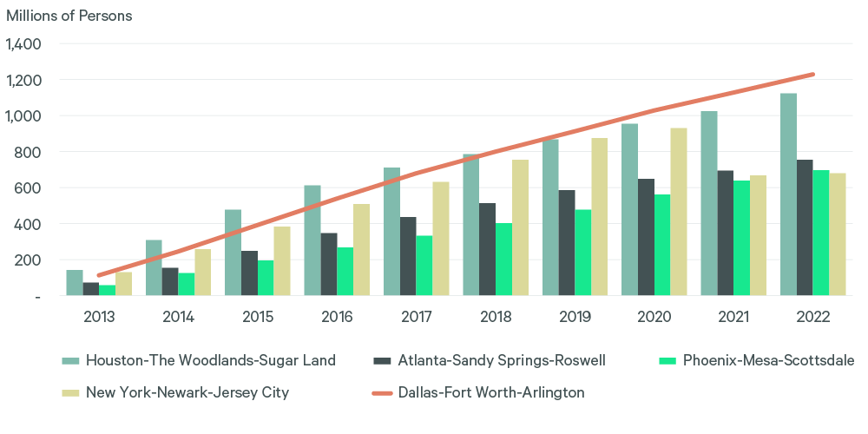868x434 pixels.
Task: Click the 1,000 y-axis label
Action: tap(23, 115)
